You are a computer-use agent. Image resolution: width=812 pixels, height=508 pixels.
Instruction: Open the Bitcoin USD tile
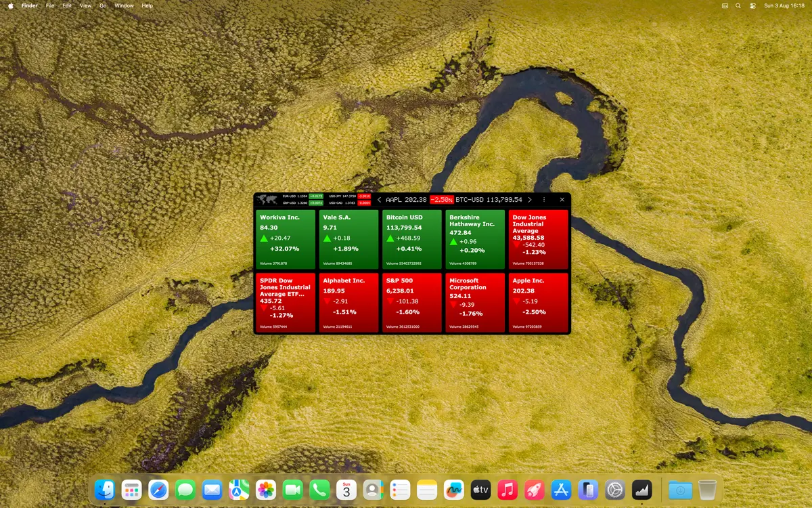pos(412,240)
